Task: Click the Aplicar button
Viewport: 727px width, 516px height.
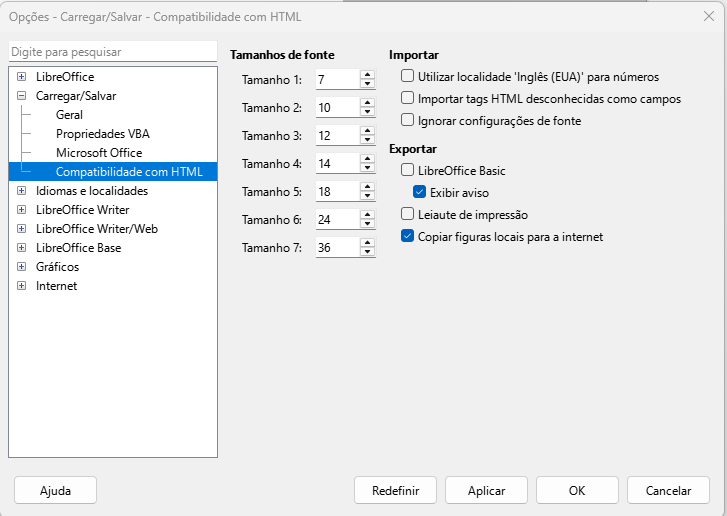Action: 486,490
